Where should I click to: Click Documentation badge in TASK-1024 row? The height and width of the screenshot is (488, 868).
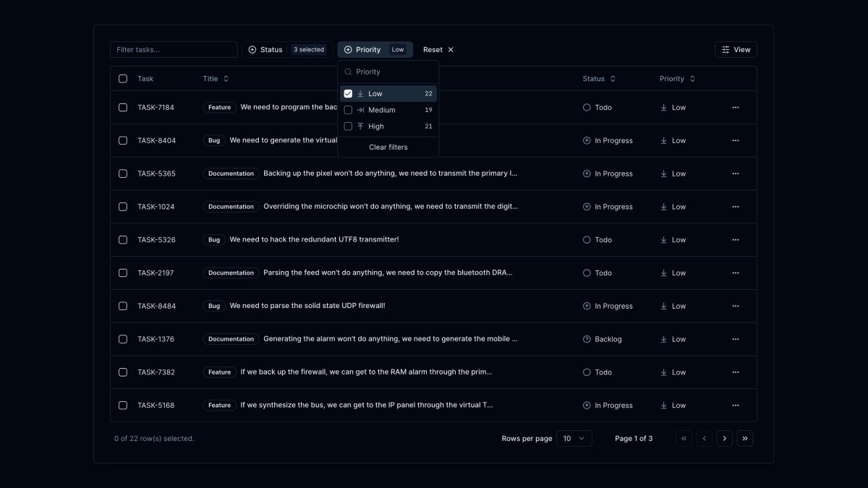click(231, 207)
